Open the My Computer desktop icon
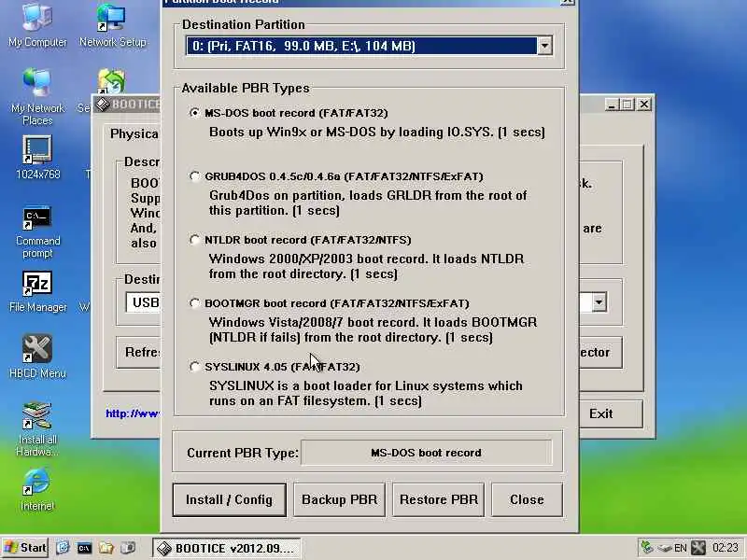The height and width of the screenshot is (560, 747). click(37, 25)
